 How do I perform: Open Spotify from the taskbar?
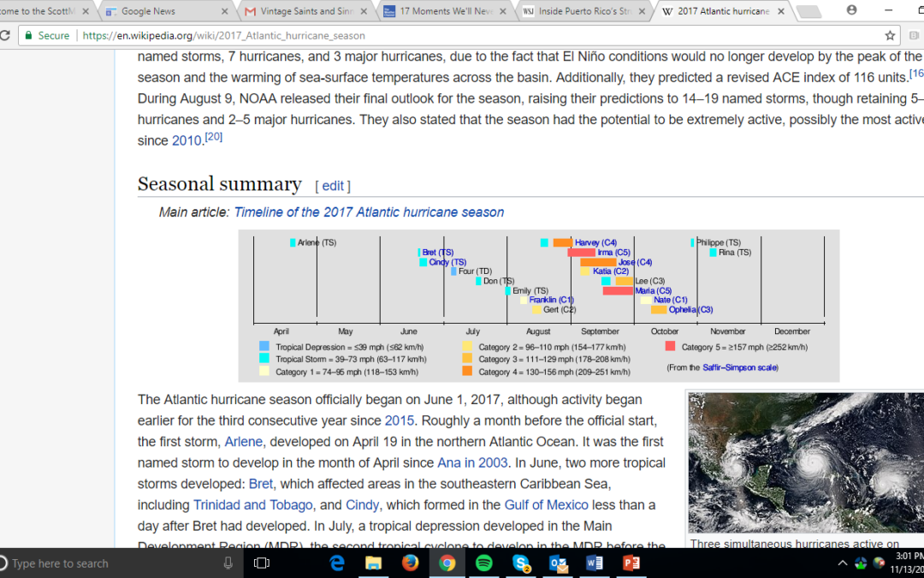(483, 563)
